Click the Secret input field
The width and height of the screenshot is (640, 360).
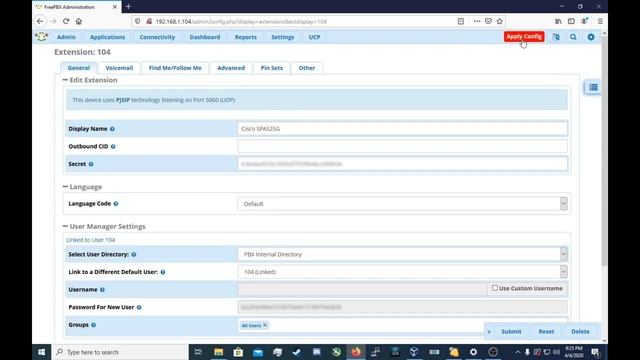[402, 164]
